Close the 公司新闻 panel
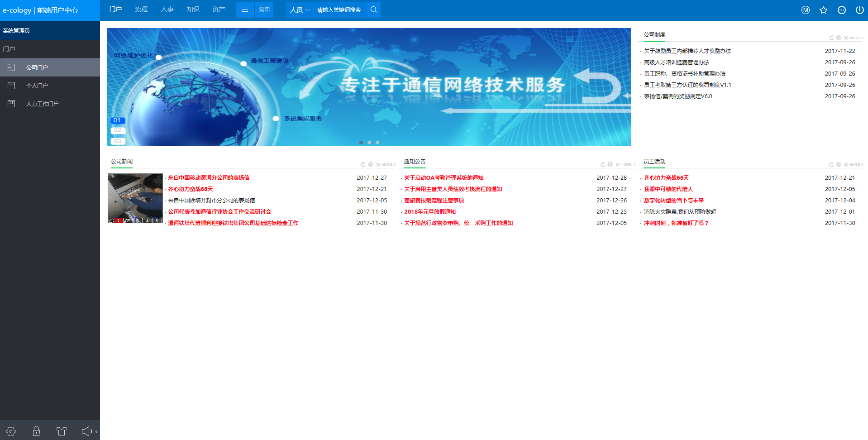This screenshot has width=868, height=440. (x=378, y=164)
